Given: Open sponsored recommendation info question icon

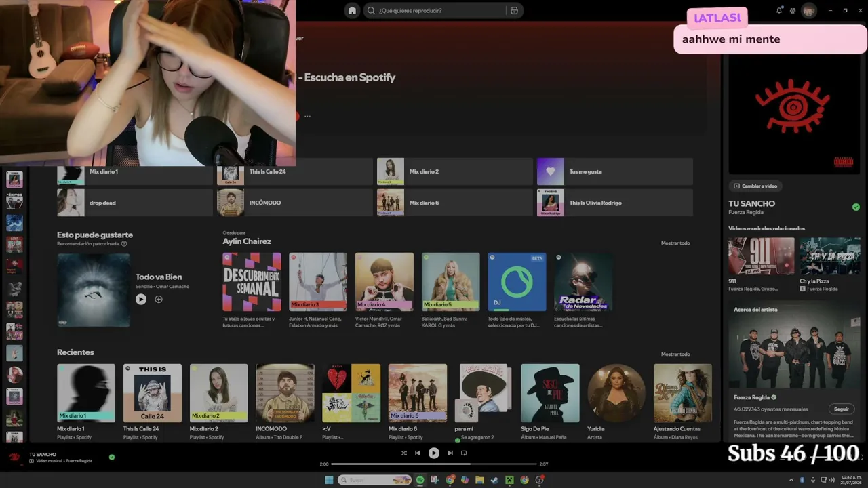Looking at the screenshot, I should (x=124, y=243).
